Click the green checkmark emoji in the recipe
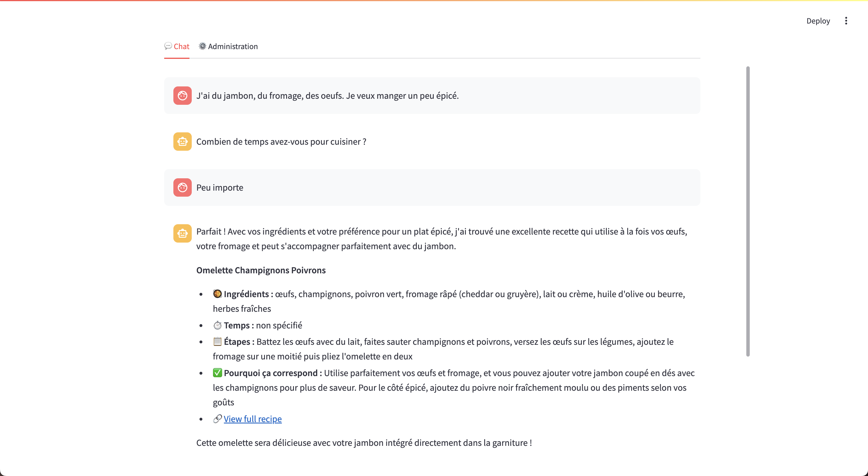Screen dimensions: 868x476 217,373
